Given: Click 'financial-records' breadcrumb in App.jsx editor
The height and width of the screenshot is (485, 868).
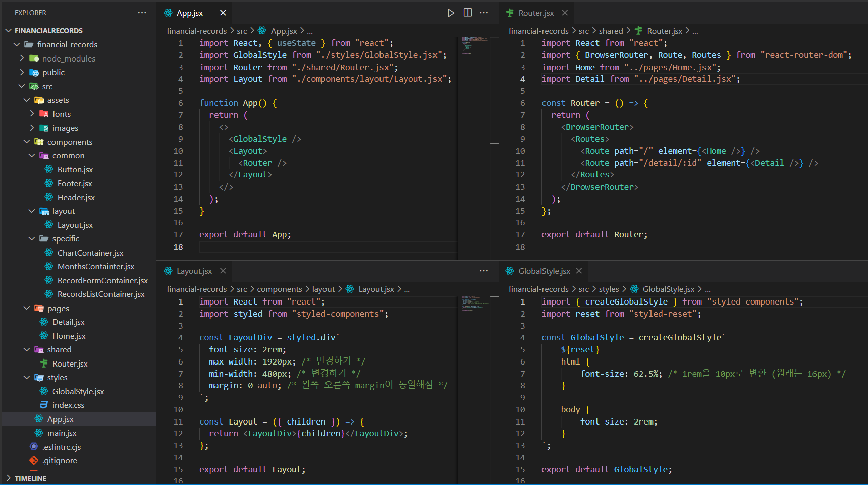Looking at the screenshot, I should [x=197, y=31].
